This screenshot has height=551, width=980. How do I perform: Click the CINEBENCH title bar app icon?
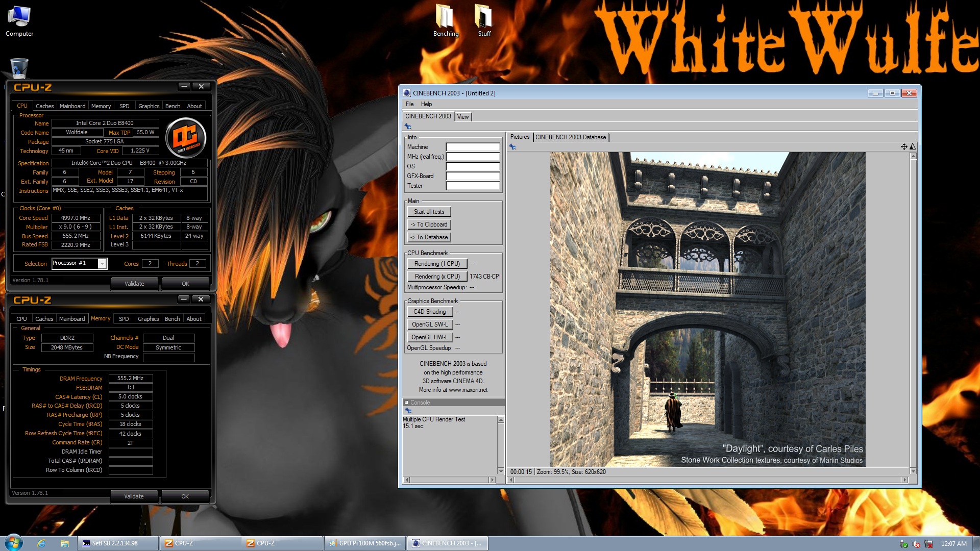[407, 93]
